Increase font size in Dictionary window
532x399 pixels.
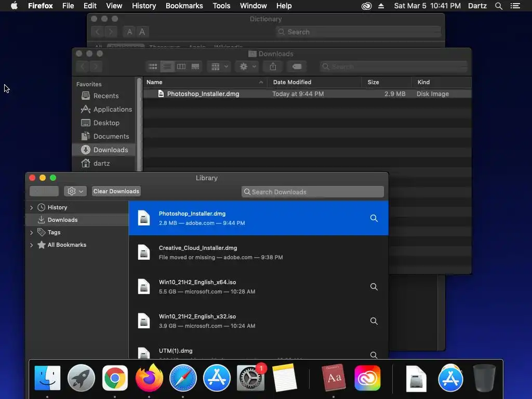pyautogui.click(x=142, y=32)
